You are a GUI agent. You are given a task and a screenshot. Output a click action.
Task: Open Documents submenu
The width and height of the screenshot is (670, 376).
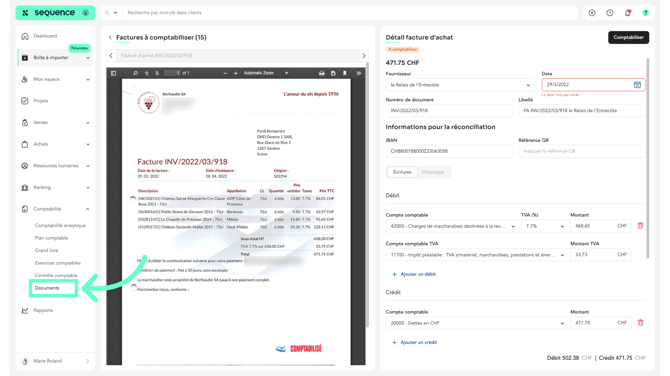coord(47,288)
